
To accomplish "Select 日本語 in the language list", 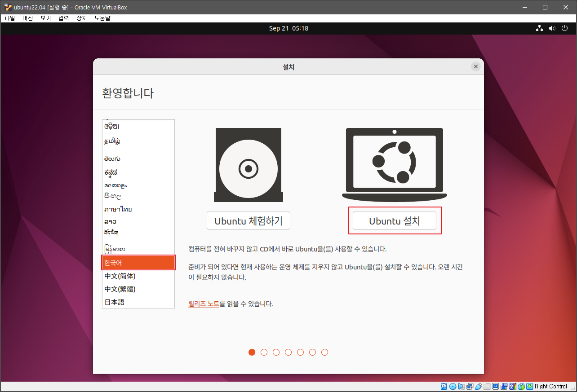I will pyautogui.click(x=138, y=302).
